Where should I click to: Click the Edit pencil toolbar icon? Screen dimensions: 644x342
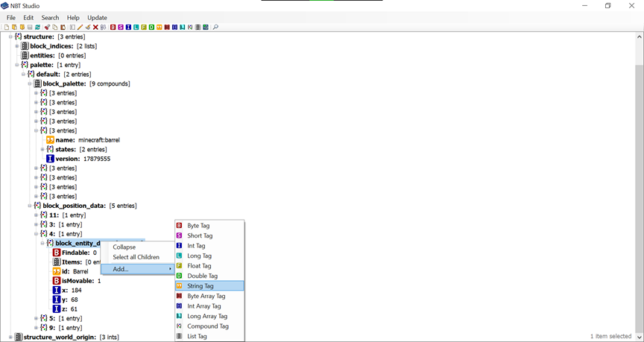point(80,28)
